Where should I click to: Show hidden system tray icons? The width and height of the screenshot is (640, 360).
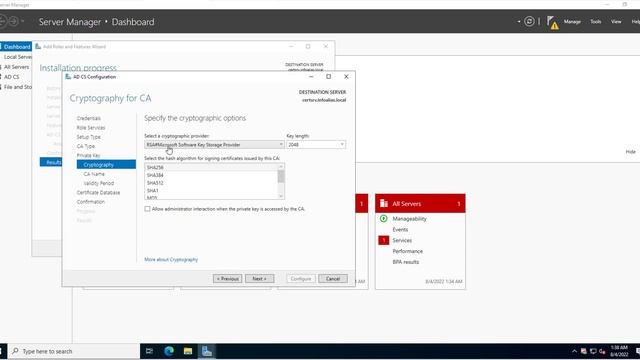click(574, 351)
